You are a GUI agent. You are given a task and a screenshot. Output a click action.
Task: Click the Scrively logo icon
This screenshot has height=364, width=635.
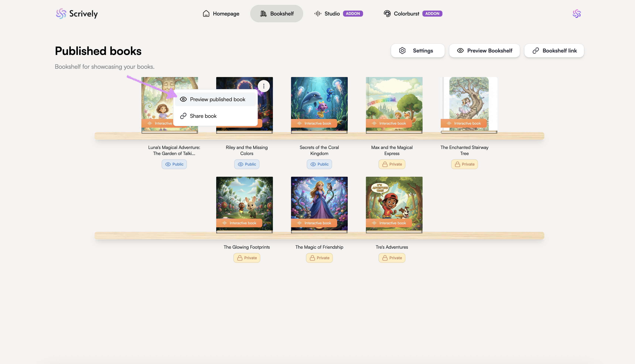pos(61,14)
